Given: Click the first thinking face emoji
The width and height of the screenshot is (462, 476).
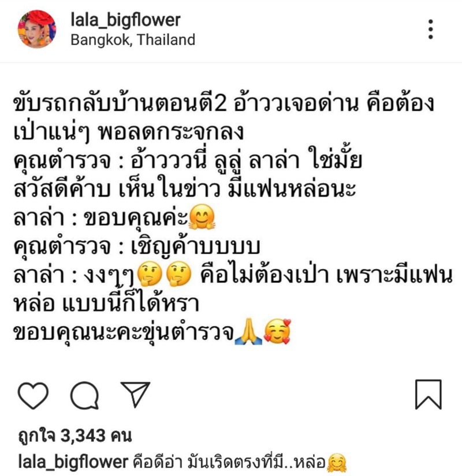Looking at the screenshot, I should pos(149,274).
